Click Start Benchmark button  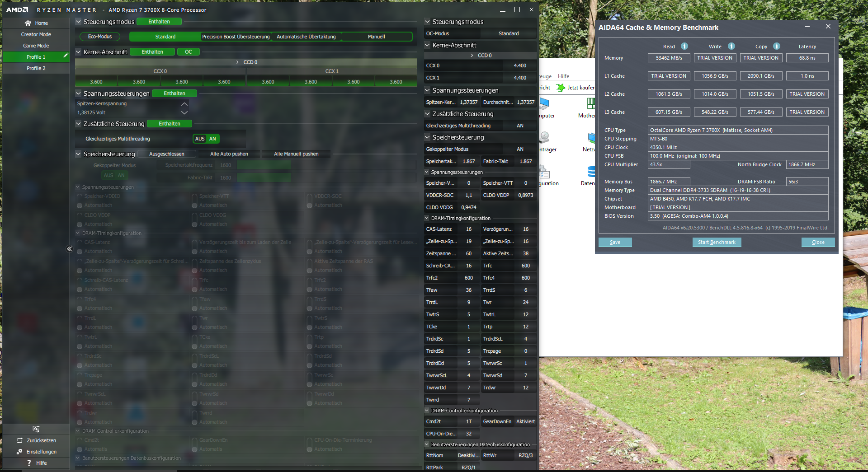click(717, 243)
